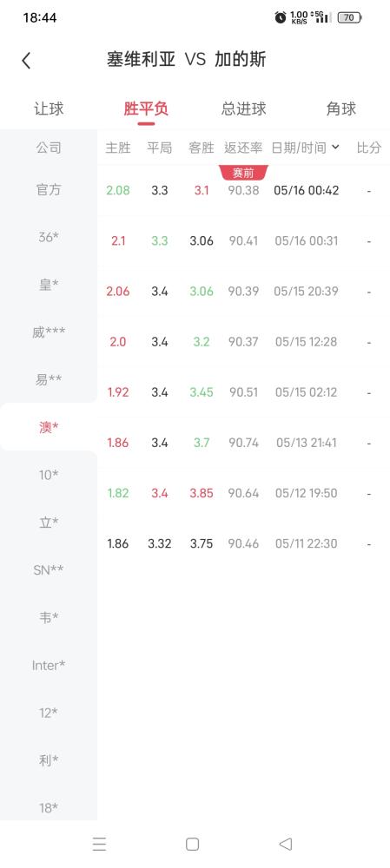This screenshot has height=868, width=390.
Task: Select SN** in the company list
Action: tap(49, 569)
